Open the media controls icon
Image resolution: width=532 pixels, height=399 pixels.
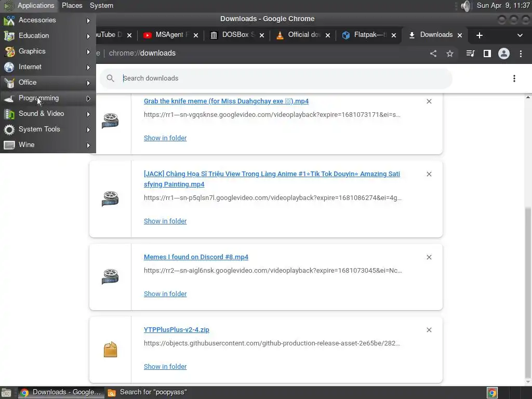tap(470, 54)
